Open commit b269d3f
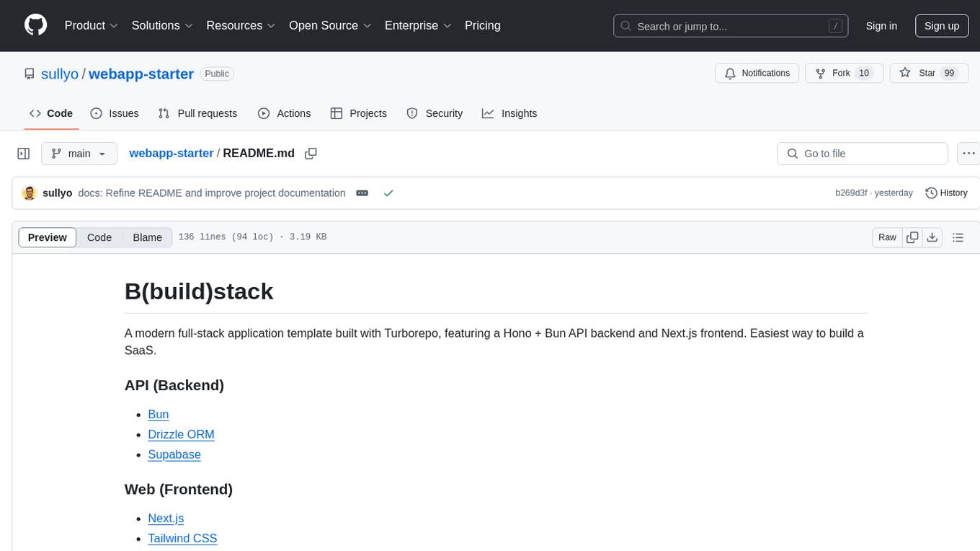This screenshot has height=551, width=980. tap(851, 193)
